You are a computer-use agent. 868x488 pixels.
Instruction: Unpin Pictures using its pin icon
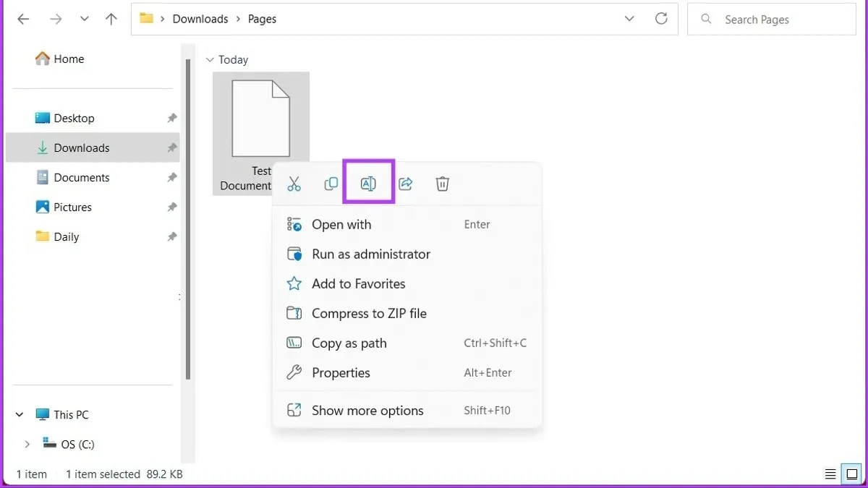171,207
